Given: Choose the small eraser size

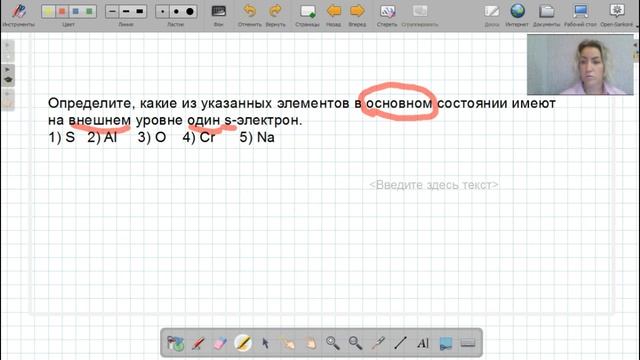Looking at the screenshot, I should (163, 11).
